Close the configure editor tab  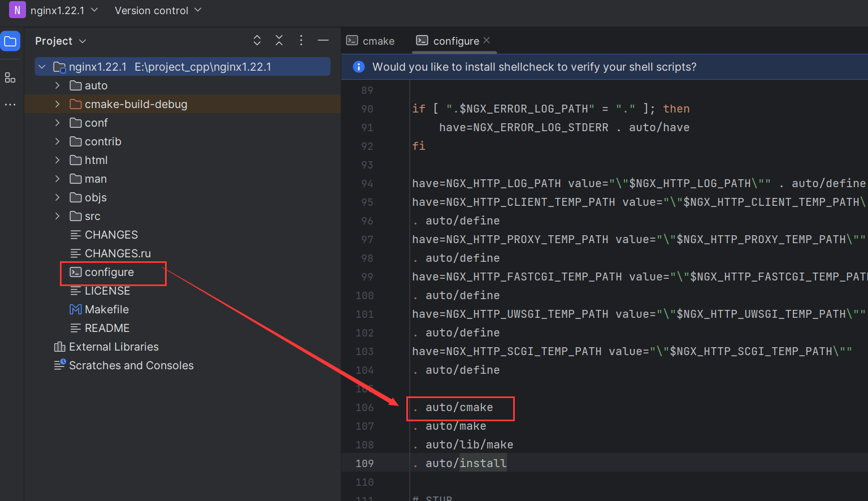point(487,41)
